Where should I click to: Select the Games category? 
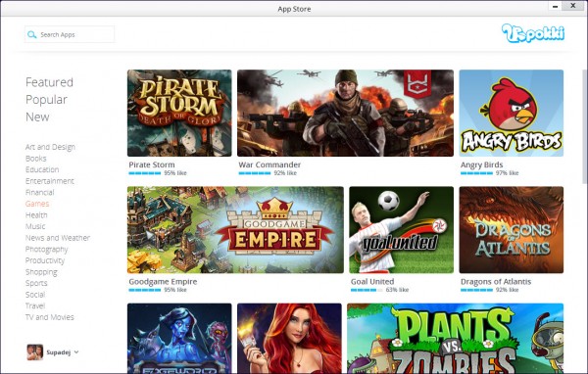point(37,204)
